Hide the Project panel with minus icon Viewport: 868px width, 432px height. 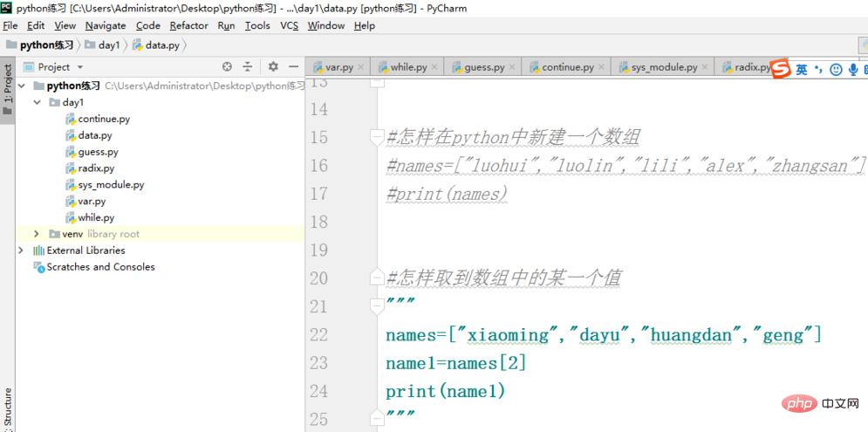(x=293, y=67)
